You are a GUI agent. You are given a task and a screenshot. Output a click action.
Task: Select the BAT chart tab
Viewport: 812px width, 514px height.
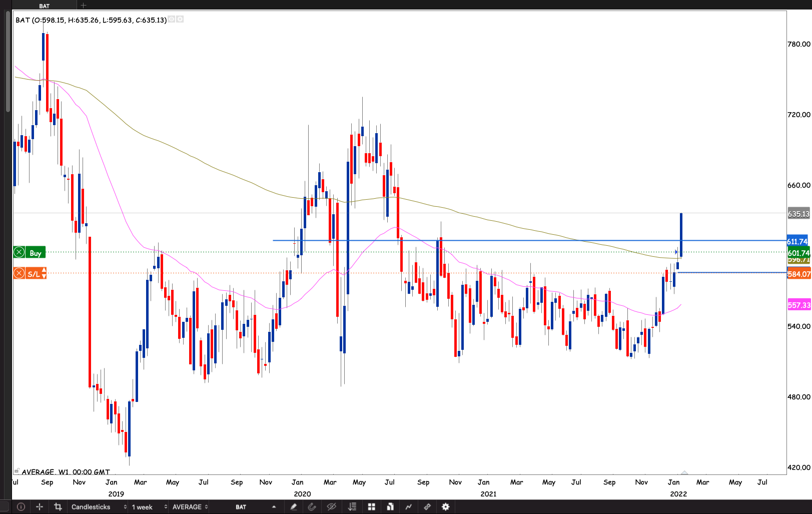pos(45,6)
